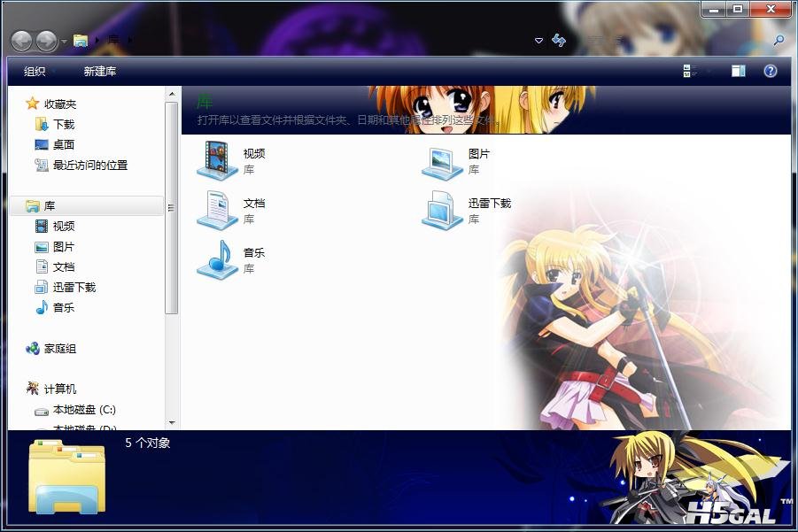Go forward with the Forward arrow button
Screen dimensions: 798x532
pos(46,41)
